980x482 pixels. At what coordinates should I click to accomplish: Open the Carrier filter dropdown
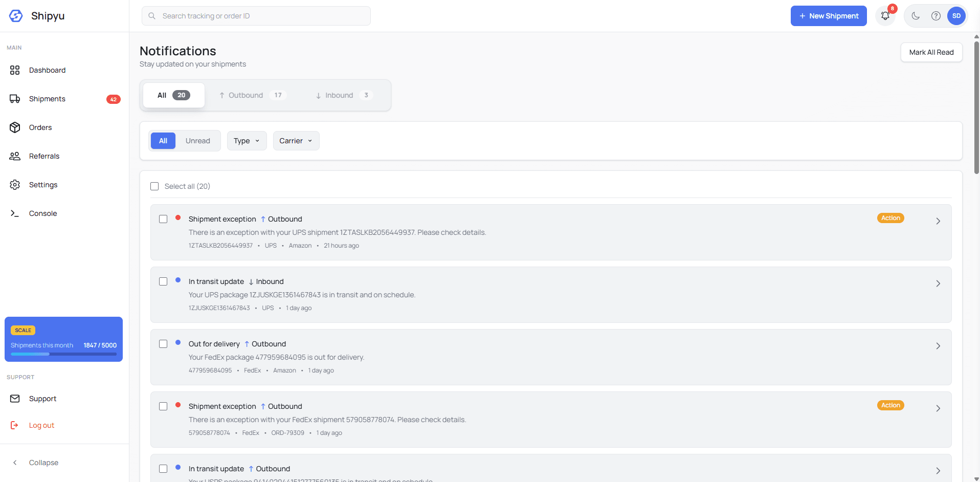(296, 141)
